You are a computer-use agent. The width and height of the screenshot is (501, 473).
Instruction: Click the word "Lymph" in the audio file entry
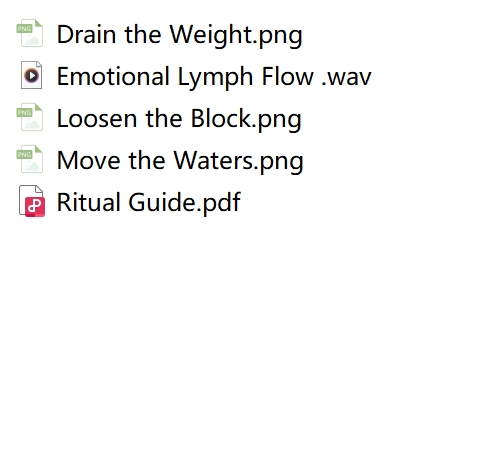[x=215, y=77]
